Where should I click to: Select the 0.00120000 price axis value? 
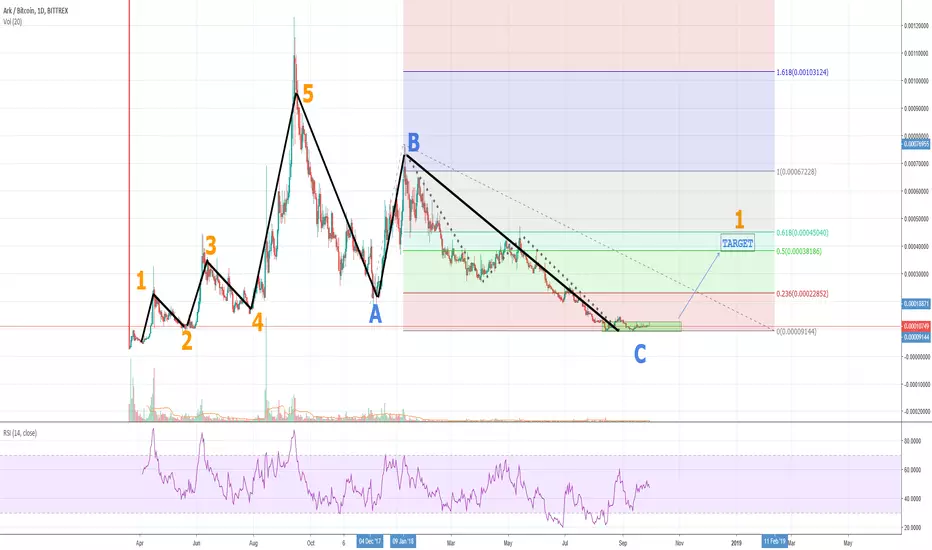tap(916, 26)
